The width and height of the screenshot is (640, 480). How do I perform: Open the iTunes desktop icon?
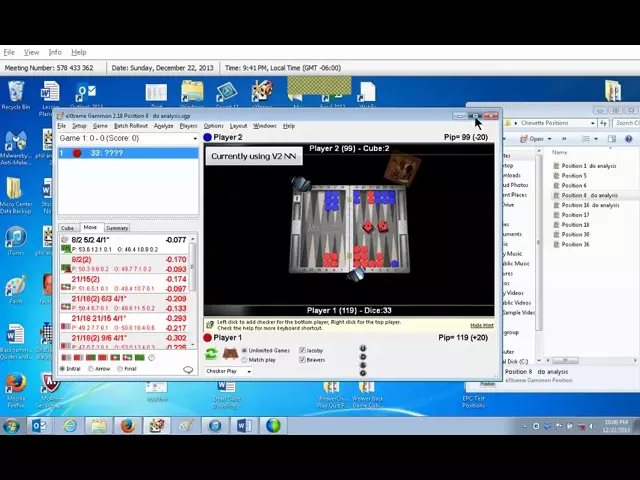tap(16, 241)
